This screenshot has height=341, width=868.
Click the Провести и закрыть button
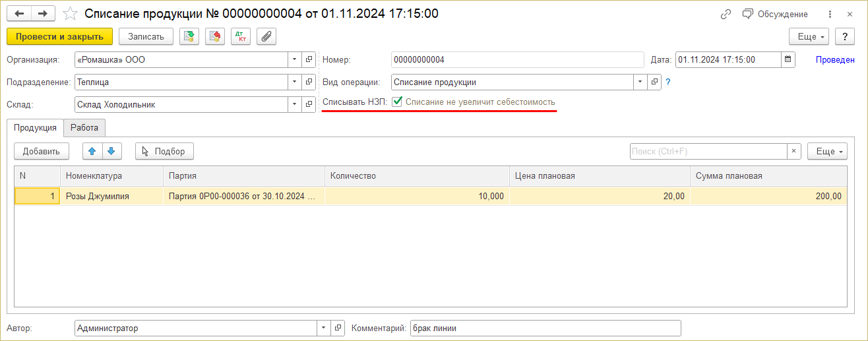[x=60, y=36]
